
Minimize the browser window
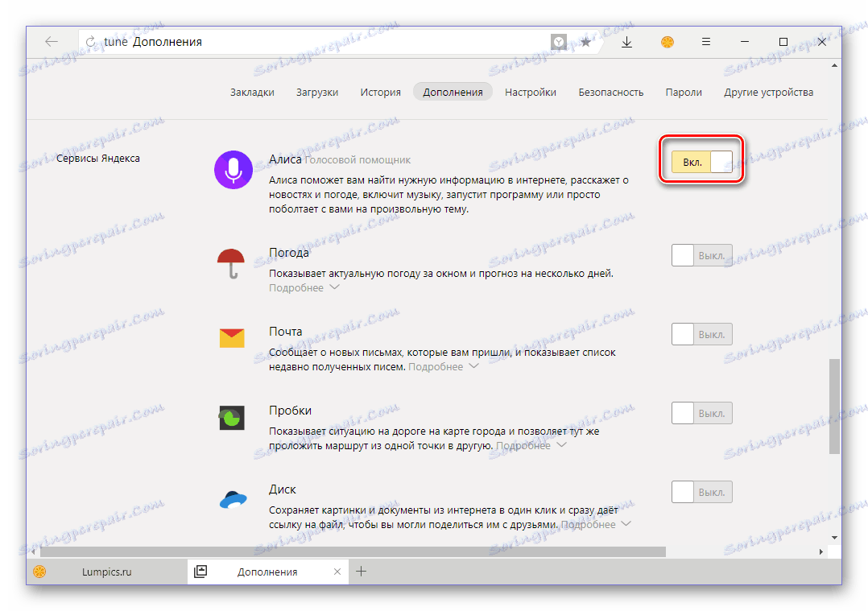tap(745, 42)
